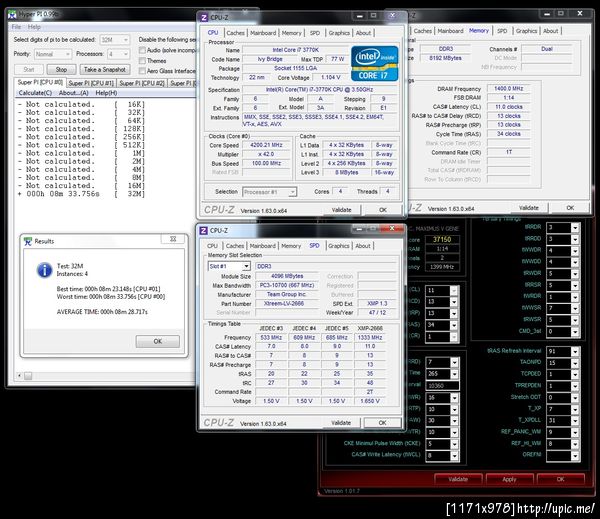Click the XMP-2666 column header

click(x=370, y=328)
